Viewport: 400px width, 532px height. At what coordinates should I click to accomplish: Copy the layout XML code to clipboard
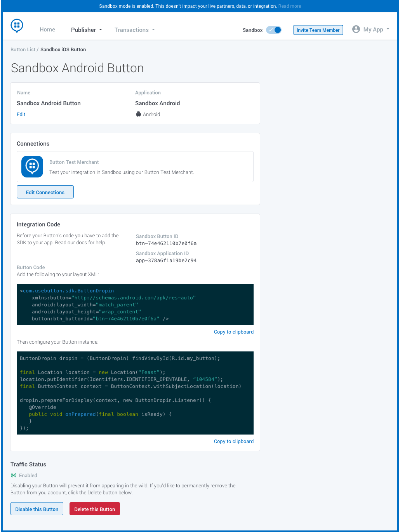(x=234, y=332)
